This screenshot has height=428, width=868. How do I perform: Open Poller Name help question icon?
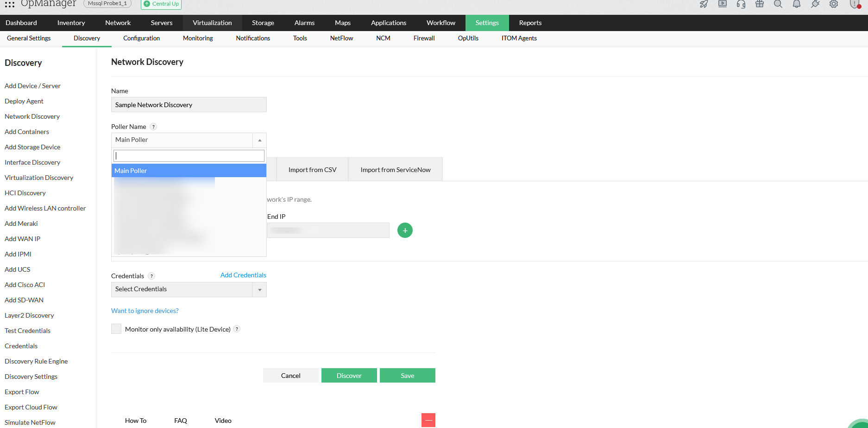(154, 127)
